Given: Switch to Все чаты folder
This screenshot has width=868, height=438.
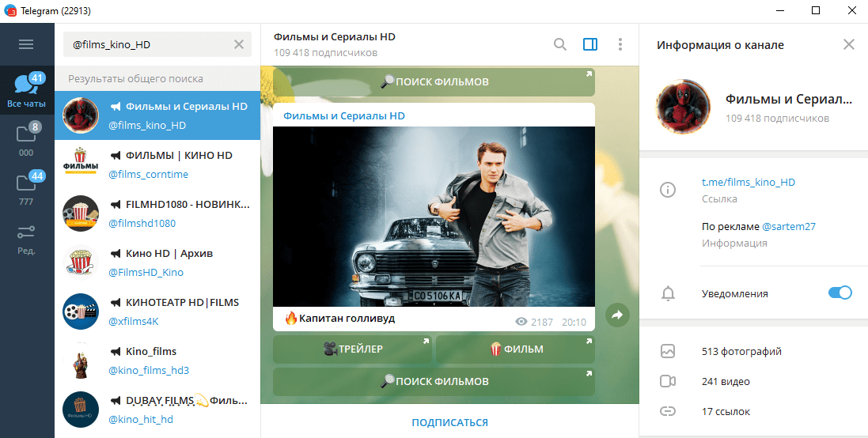Looking at the screenshot, I should point(26,90).
